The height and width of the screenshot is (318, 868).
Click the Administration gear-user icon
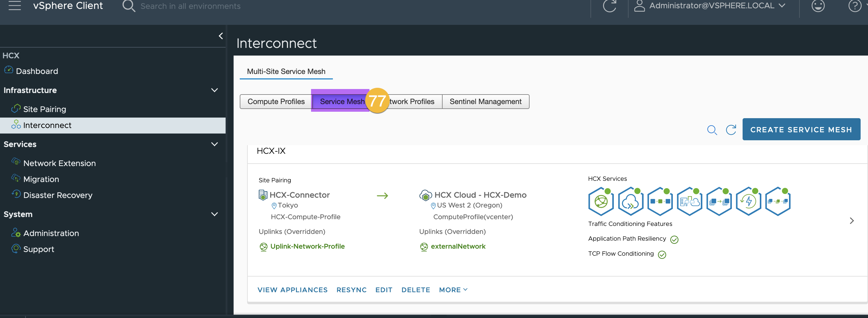click(16, 232)
